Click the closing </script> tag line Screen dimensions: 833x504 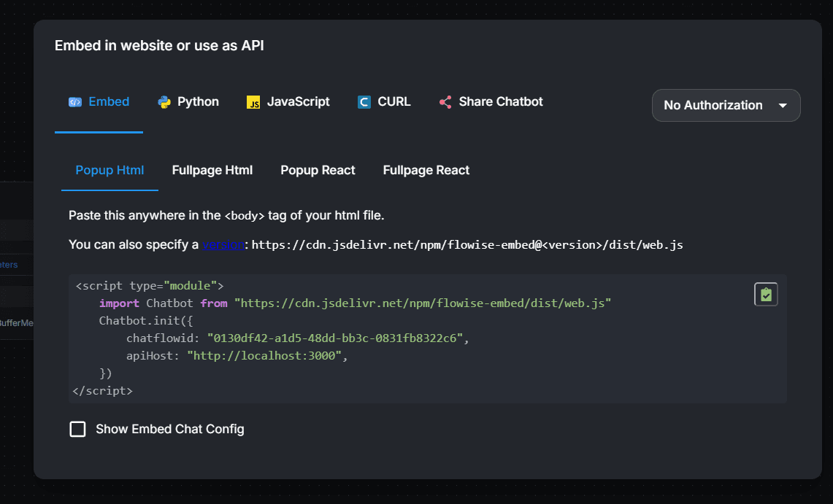tap(102, 390)
